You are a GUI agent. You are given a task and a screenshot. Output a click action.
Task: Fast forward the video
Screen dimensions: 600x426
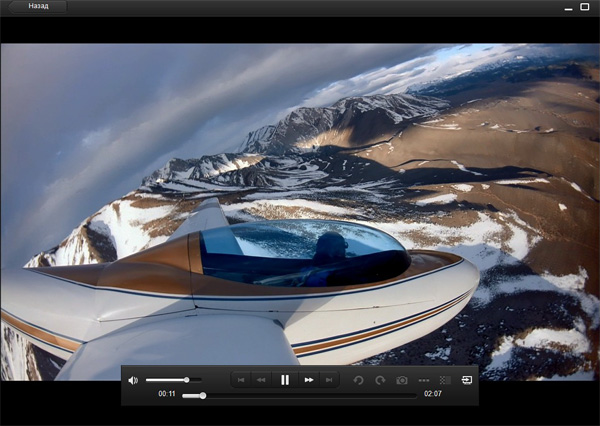(x=309, y=380)
